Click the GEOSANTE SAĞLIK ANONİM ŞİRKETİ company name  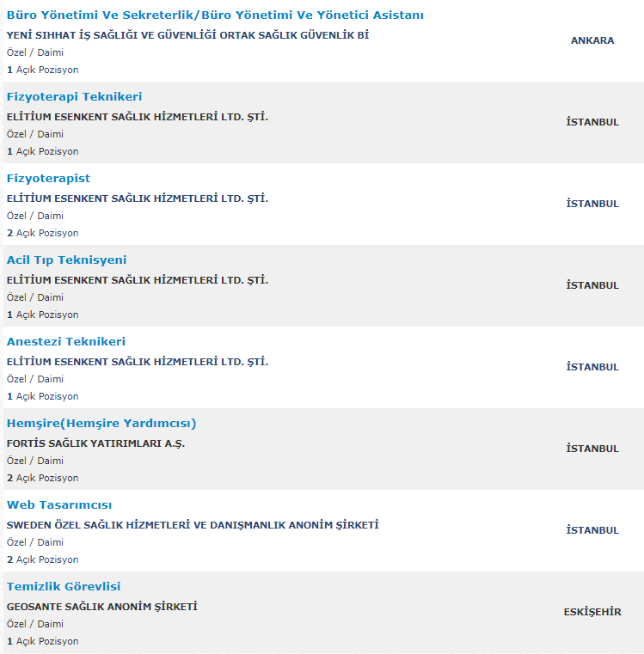tap(101, 607)
